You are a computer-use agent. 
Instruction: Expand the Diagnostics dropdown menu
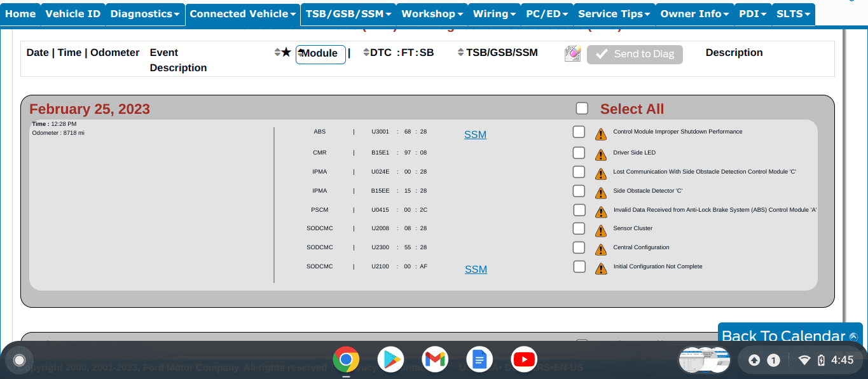point(145,14)
